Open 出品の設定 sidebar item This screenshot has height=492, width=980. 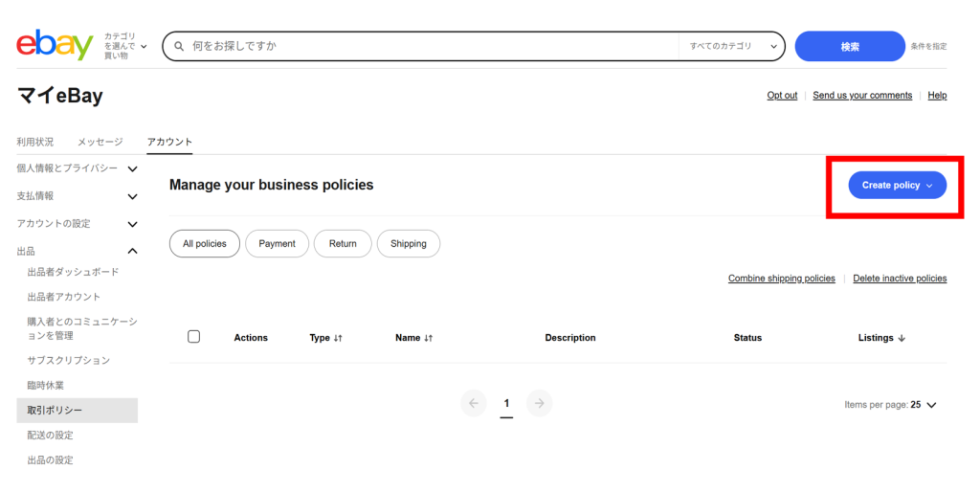(x=50, y=460)
